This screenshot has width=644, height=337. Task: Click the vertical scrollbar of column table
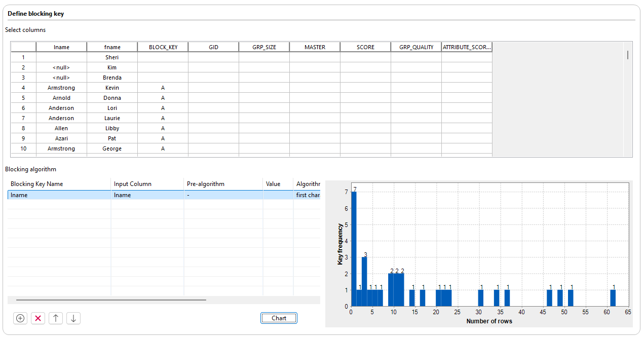coord(628,55)
